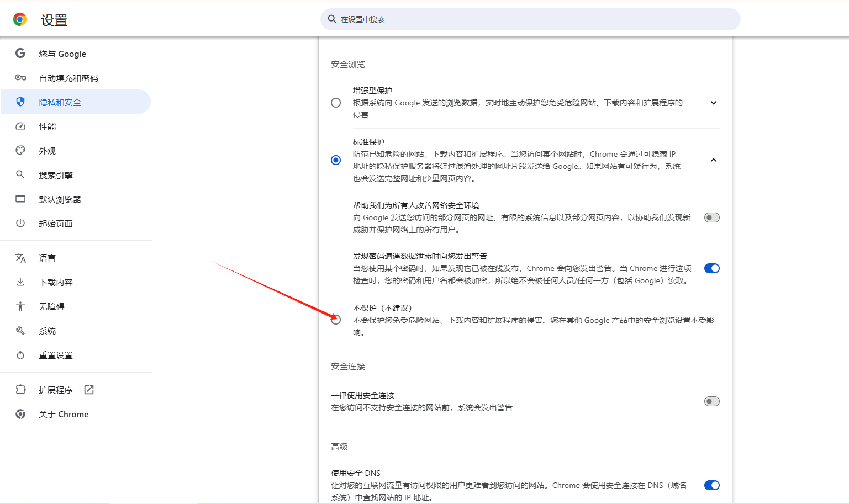
Task: Click the 一律使用安全连接 setting title
Action: [x=362, y=395]
